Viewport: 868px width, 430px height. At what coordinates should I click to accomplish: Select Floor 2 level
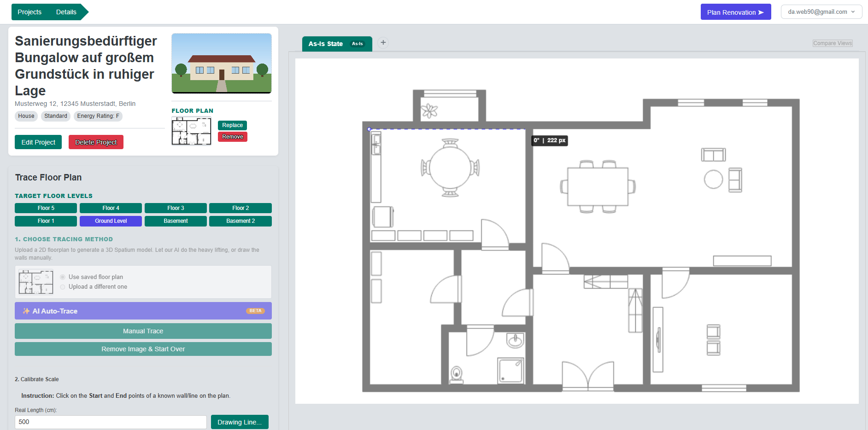(x=240, y=208)
